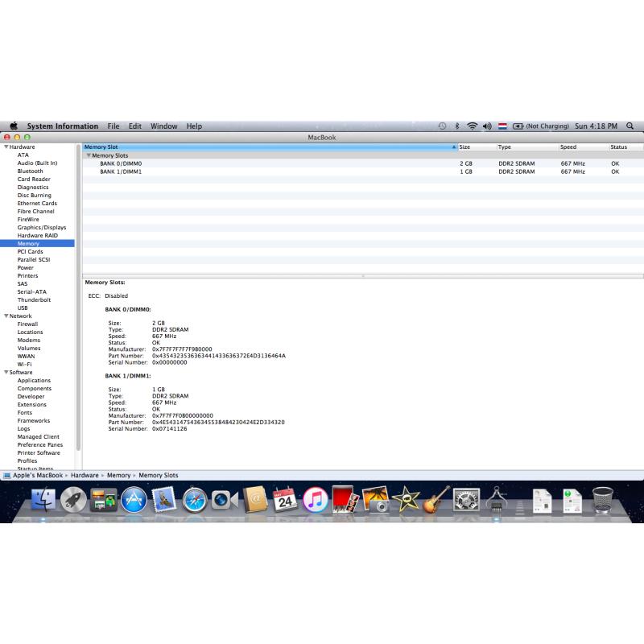Open the volume menu bar icon
The image size is (644, 644).
(487, 126)
